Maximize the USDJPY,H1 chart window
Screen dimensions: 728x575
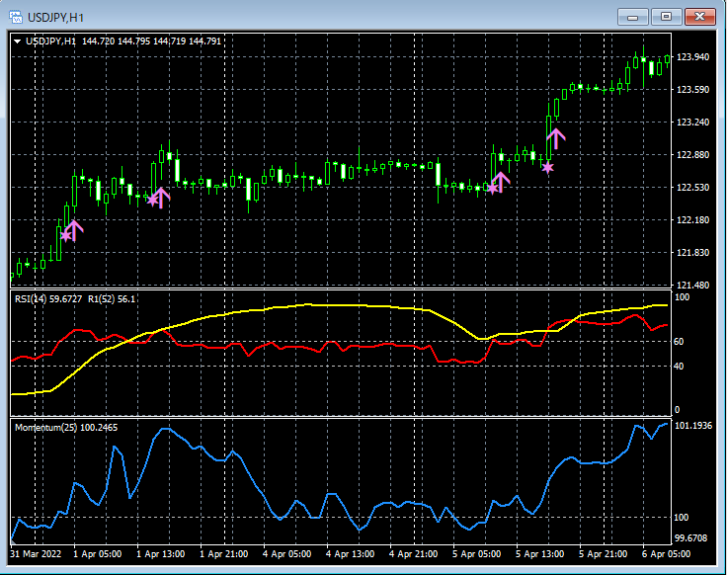tap(666, 16)
